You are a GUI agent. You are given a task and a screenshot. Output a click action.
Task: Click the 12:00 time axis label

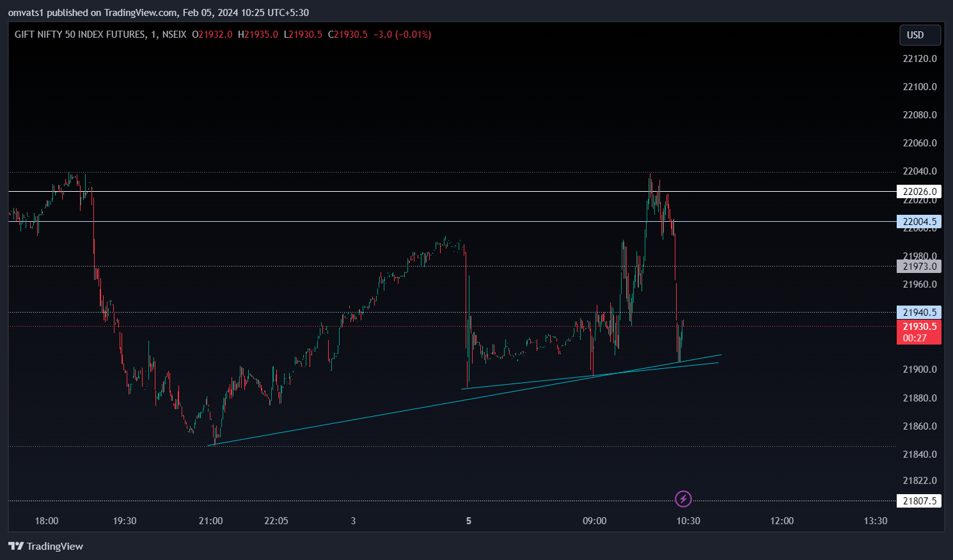782,521
